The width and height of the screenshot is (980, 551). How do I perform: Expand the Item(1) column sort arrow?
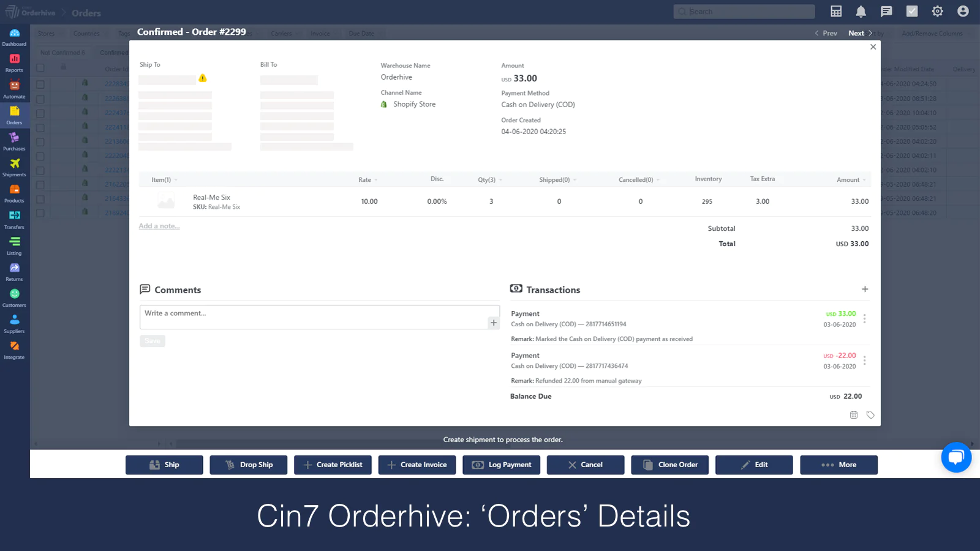[176, 180]
